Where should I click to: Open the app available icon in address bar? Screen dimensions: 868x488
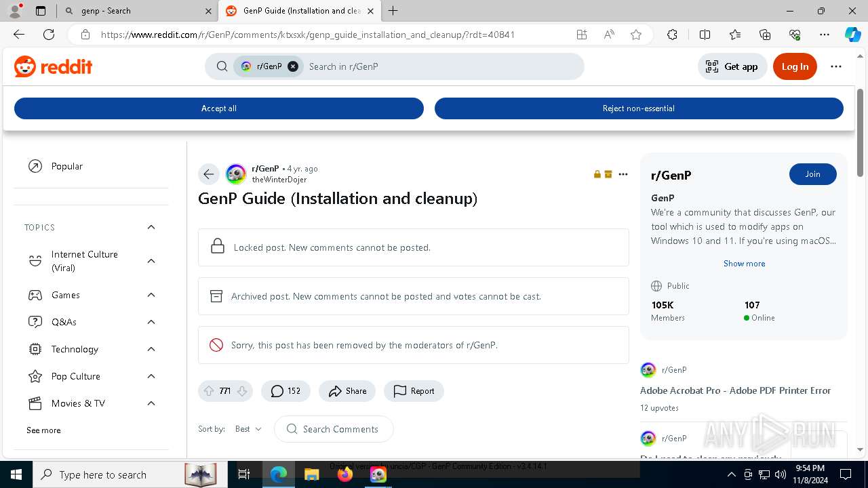pos(582,35)
